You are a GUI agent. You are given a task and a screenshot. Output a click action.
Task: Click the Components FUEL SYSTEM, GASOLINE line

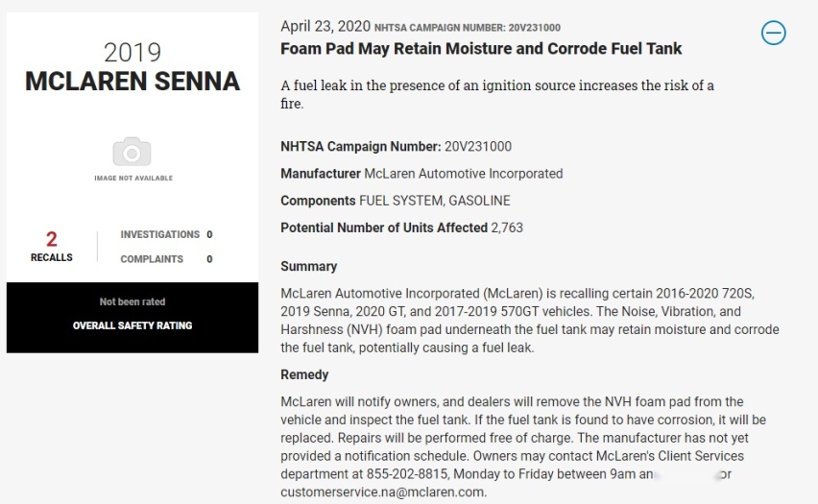coord(396,201)
